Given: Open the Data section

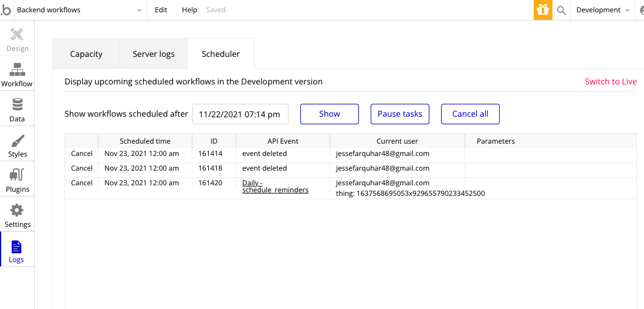Looking at the screenshot, I should pos(17,110).
